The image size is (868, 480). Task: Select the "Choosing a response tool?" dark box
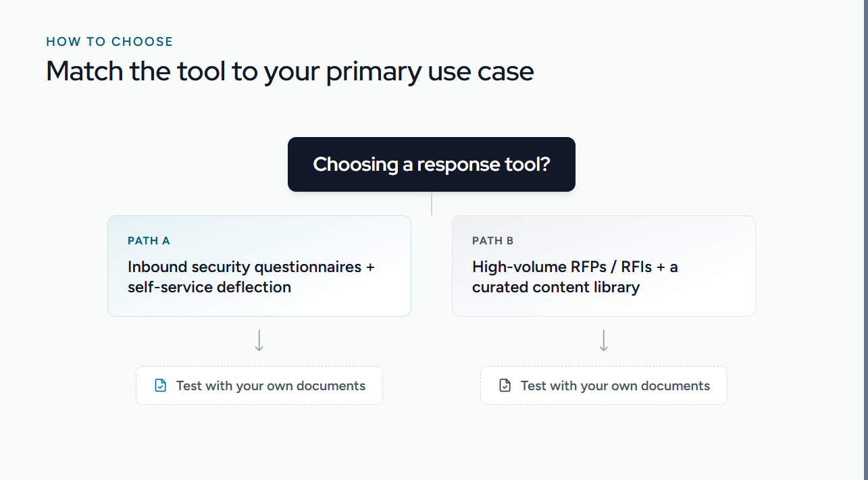(x=432, y=164)
